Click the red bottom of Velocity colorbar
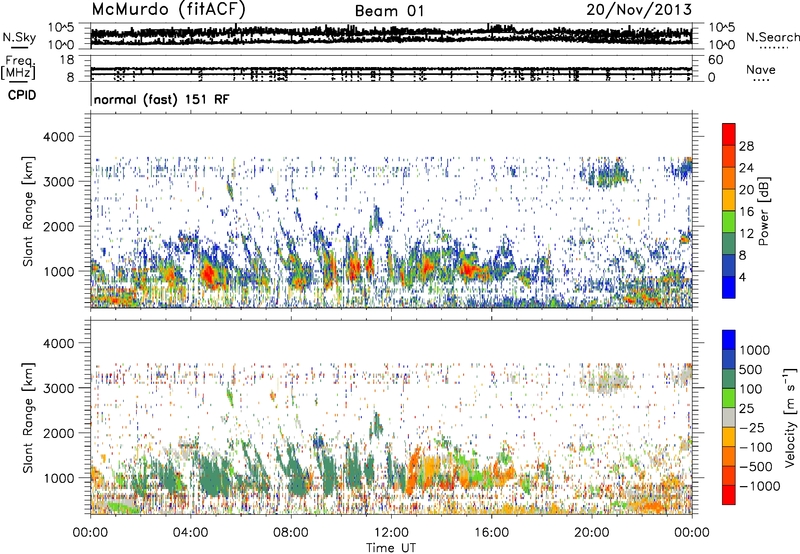The image size is (800, 554). pos(729,495)
